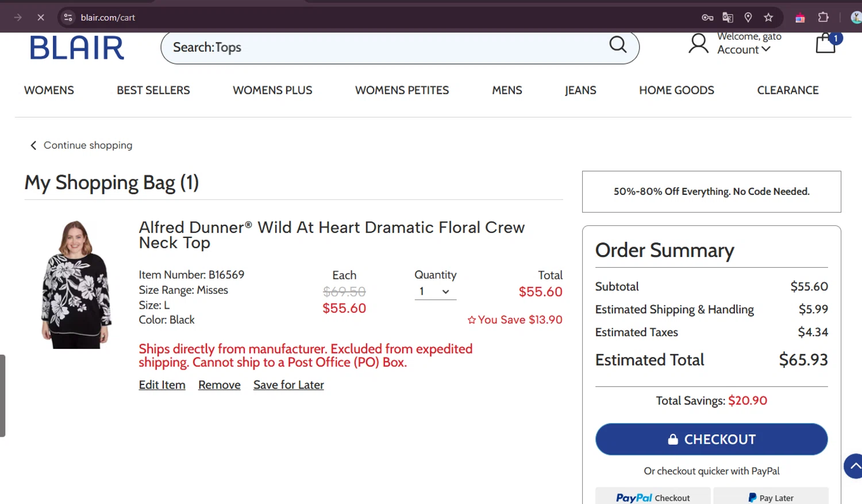Click the BLAIR logo

point(77,48)
